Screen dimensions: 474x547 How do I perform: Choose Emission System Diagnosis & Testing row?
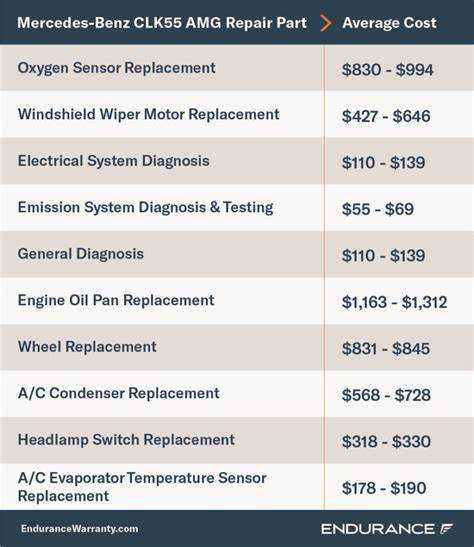[237, 208]
